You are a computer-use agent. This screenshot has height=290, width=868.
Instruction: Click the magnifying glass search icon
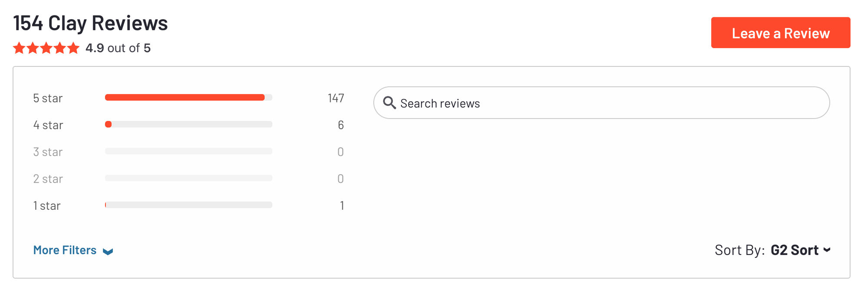(x=389, y=103)
